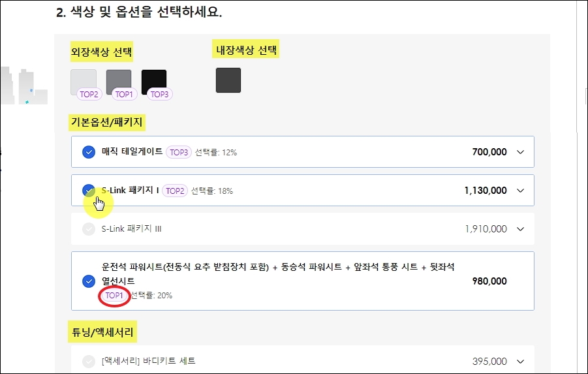Click the TOP1 badge on medium gray swatch
The height and width of the screenshot is (374, 588).
tap(125, 94)
